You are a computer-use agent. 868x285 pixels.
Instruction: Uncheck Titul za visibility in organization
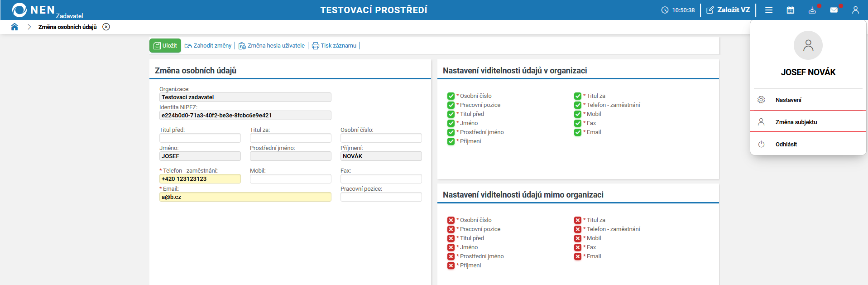578,96
